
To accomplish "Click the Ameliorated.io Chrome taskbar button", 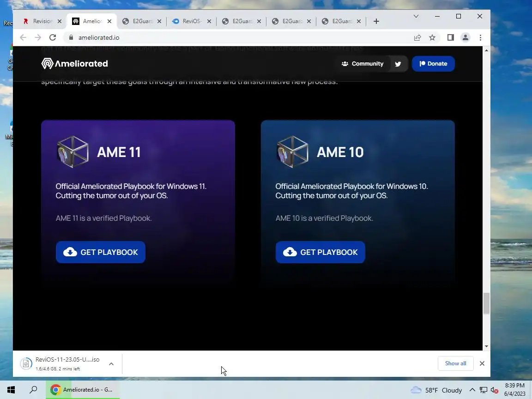I will click(x=83, y=390).
